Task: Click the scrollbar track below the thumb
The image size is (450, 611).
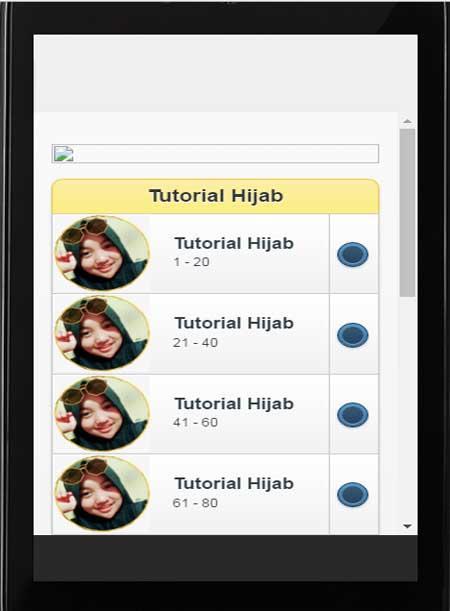Action: (x=407, y=408)
